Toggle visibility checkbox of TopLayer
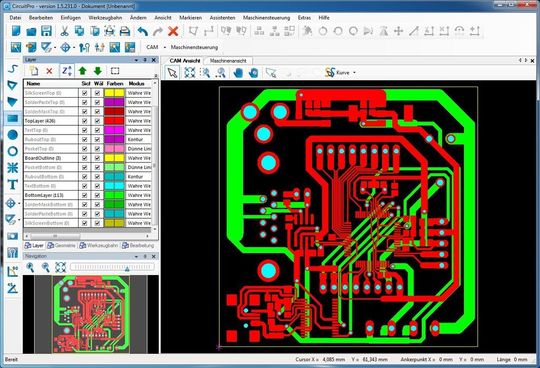This screenshot has width=540, height=368. click(85, 121)
